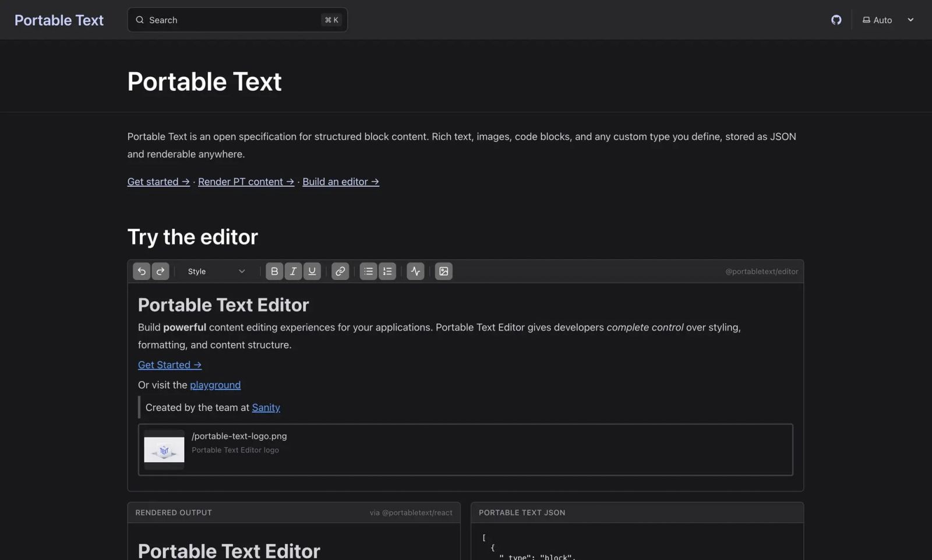Select the portable-text-logo.png thumbnail
Image resolution: width=932 pixels, height=560 pixels.
[164, 450]
